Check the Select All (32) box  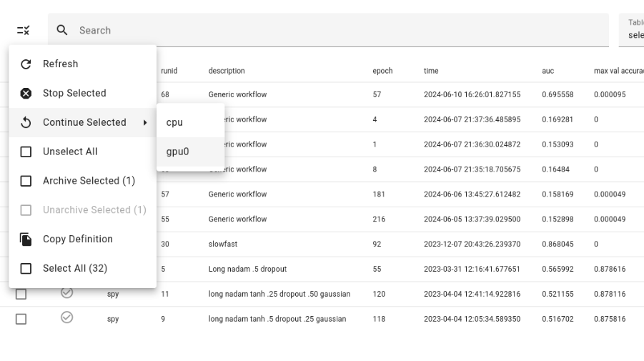(26, 269)
